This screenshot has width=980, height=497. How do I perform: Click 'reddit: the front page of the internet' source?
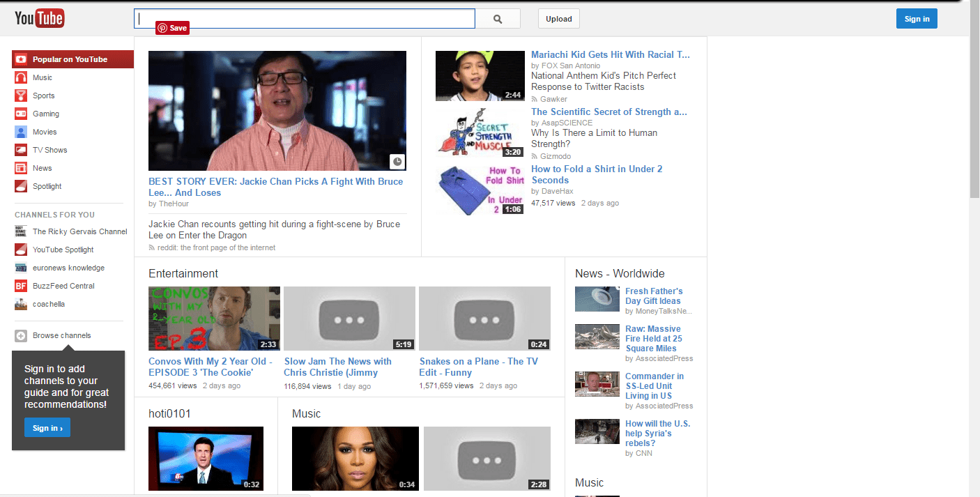point(216,247)
